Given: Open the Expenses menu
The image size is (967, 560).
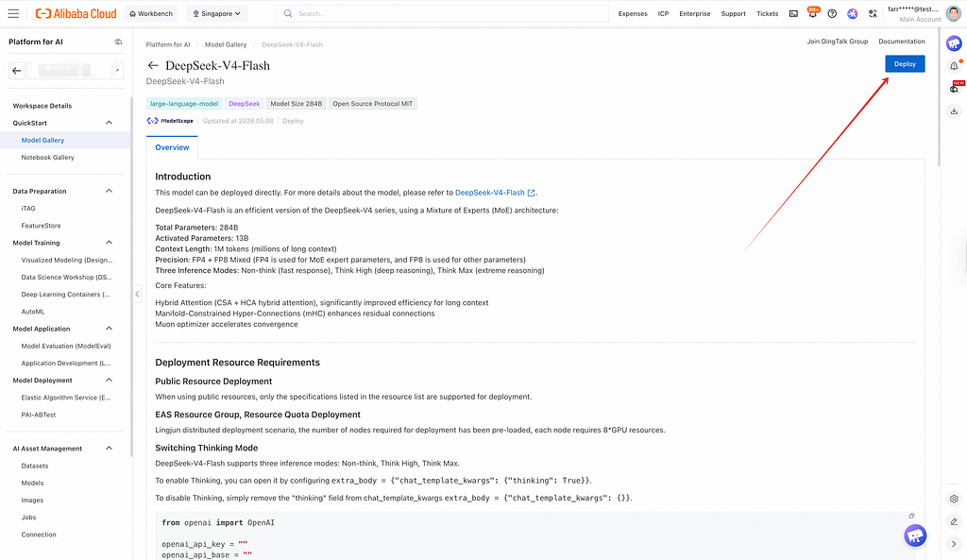Looking at the screenshot, I should 633,13.
